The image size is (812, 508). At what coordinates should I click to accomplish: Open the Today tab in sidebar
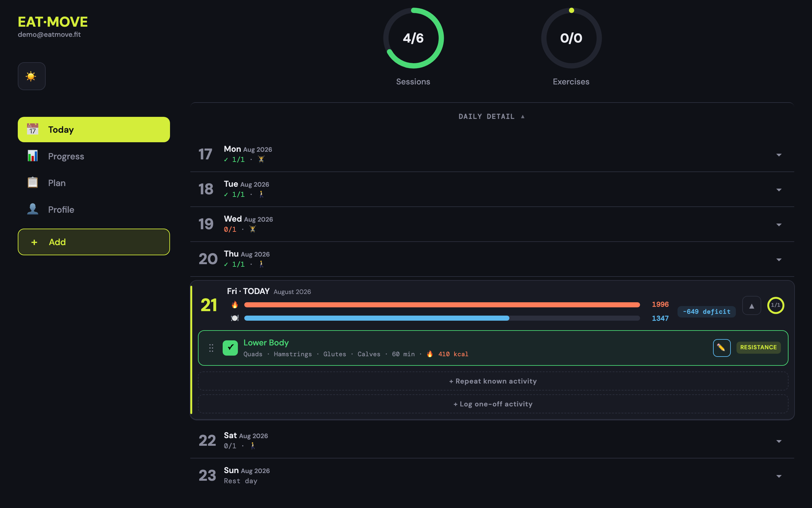click(x=94, y=130)
